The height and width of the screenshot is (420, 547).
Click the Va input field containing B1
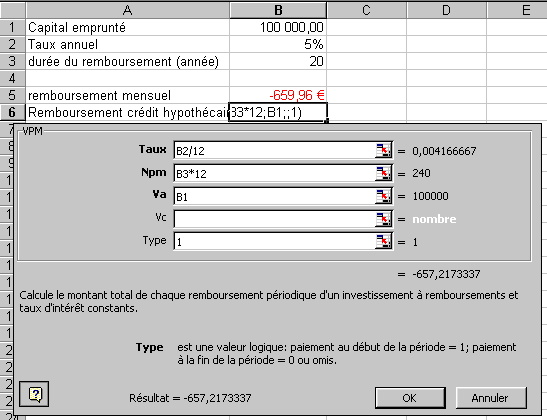(x=275, y=196)
